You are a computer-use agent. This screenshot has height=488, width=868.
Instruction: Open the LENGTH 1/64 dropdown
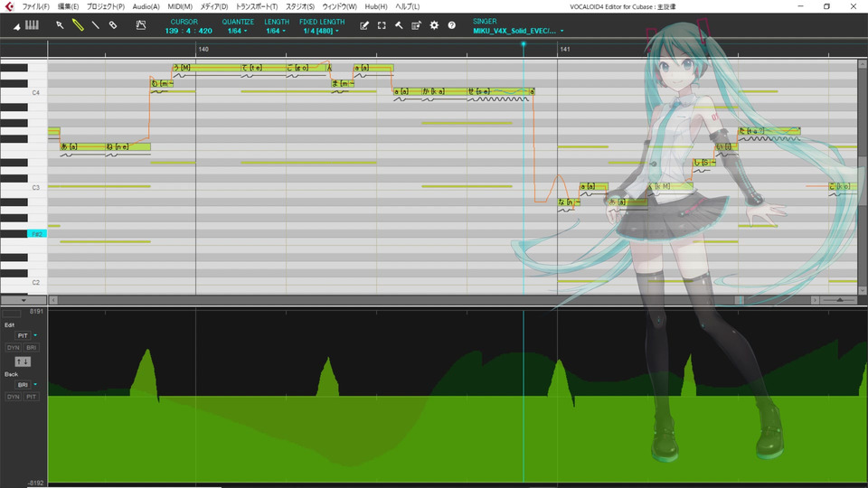276,31
